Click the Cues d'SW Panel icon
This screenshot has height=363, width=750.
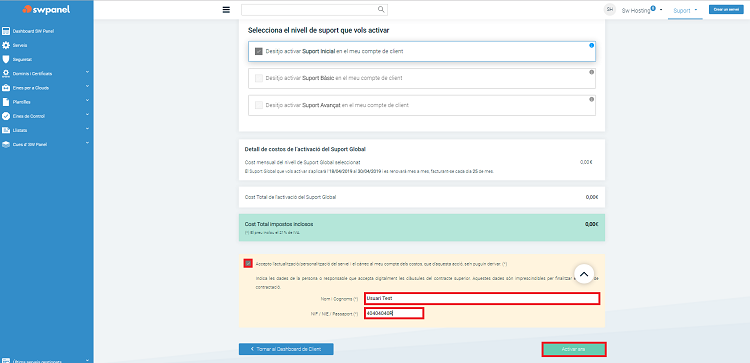tap(6, 144)
